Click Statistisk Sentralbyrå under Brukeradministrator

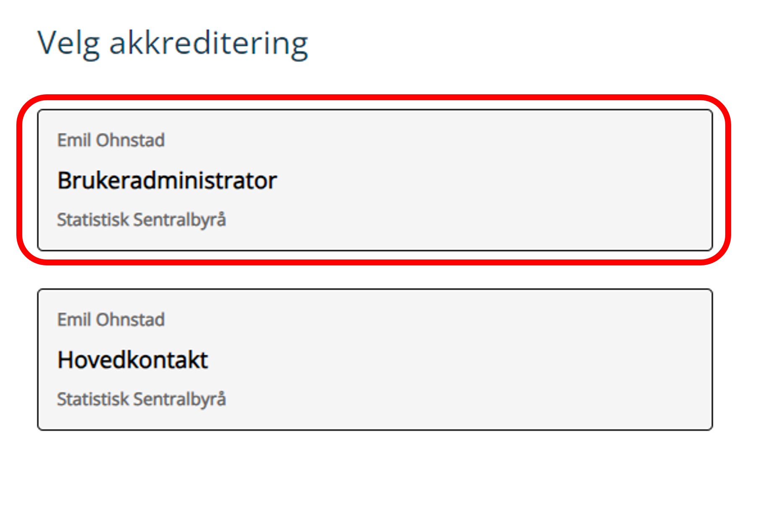tap(141, 220)
